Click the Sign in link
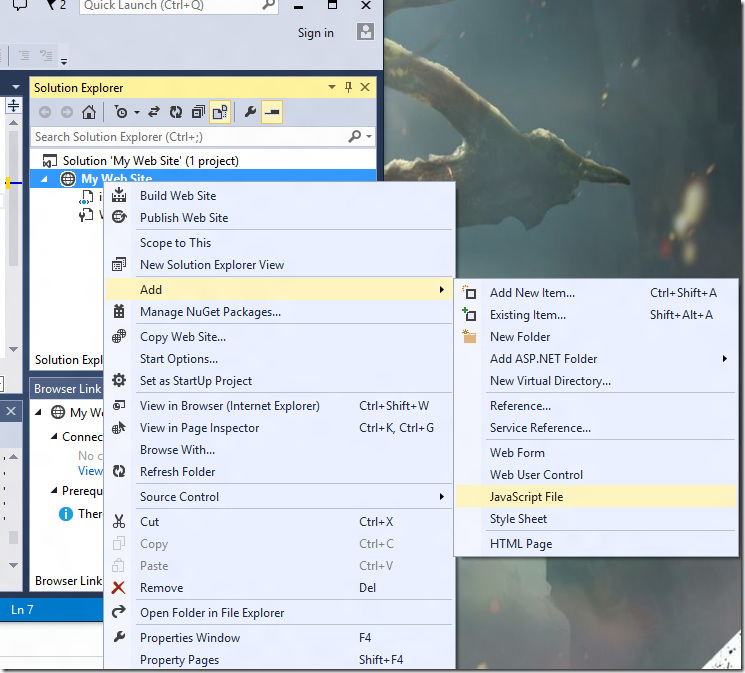This screenshot has width=745, height=673. click(x=315, y=33)
